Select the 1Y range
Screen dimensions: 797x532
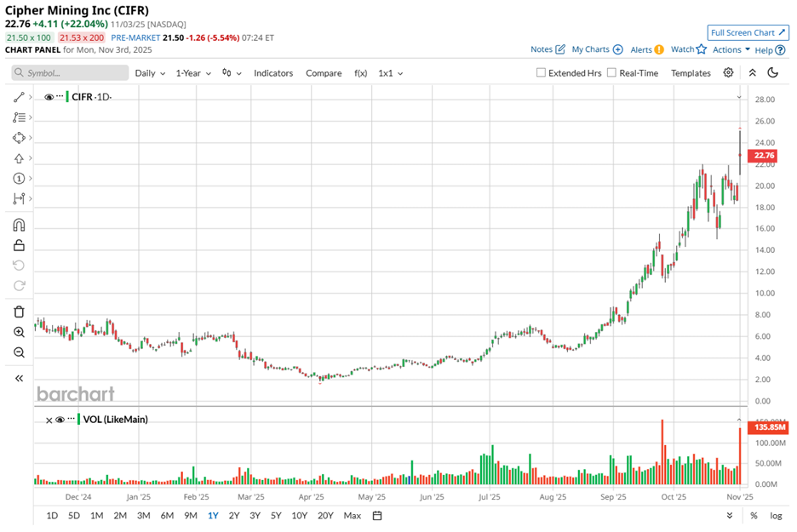pos(213,516)
